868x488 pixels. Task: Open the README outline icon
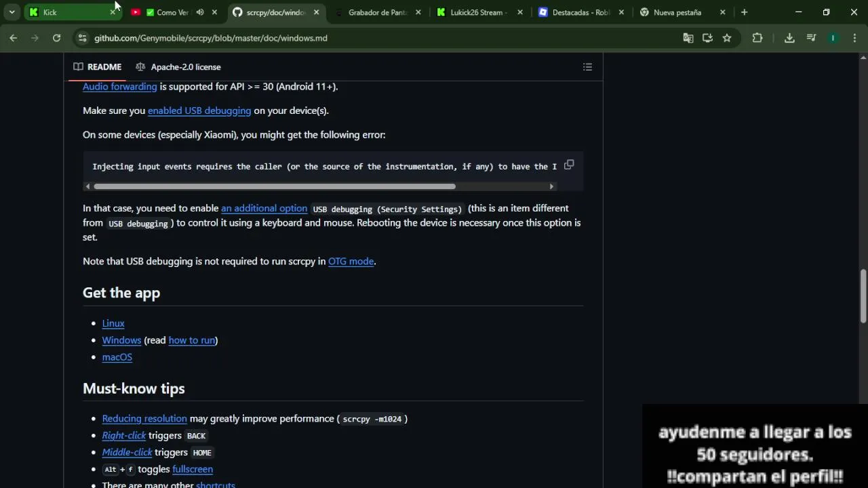tap(587, 66)
